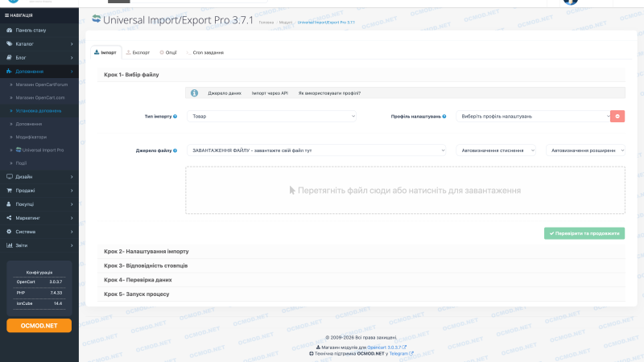Click the Покупці user icon
Viewport: 644px width, 362px height.
pyautogui.click(x=9, y=204)
